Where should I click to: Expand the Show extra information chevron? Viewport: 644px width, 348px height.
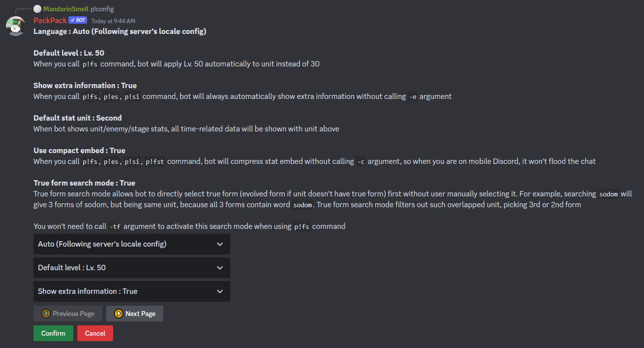point(220,291)
